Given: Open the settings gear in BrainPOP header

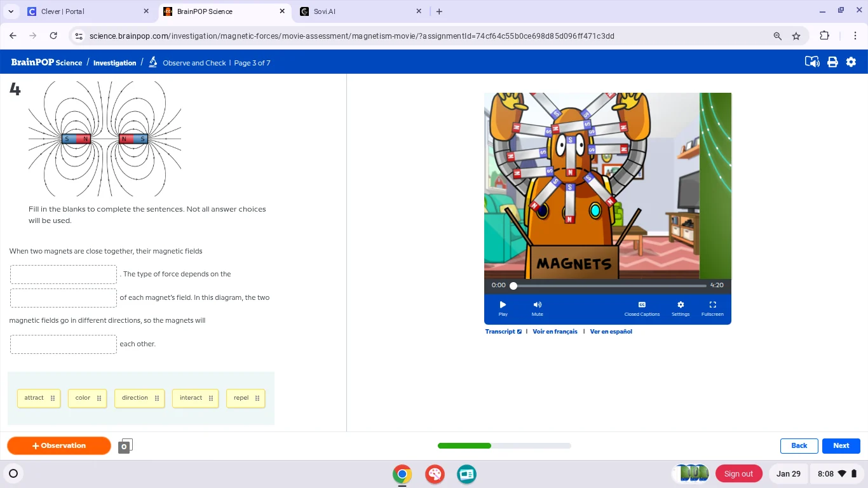Looking at the screenshot, I should (851, 62).
